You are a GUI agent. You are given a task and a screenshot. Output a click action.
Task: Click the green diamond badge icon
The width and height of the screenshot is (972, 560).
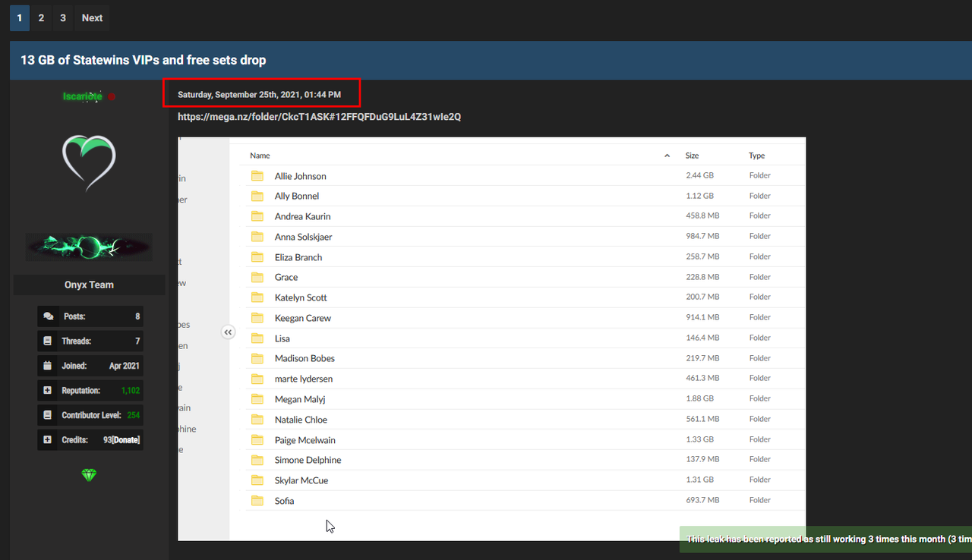point(90,475)
